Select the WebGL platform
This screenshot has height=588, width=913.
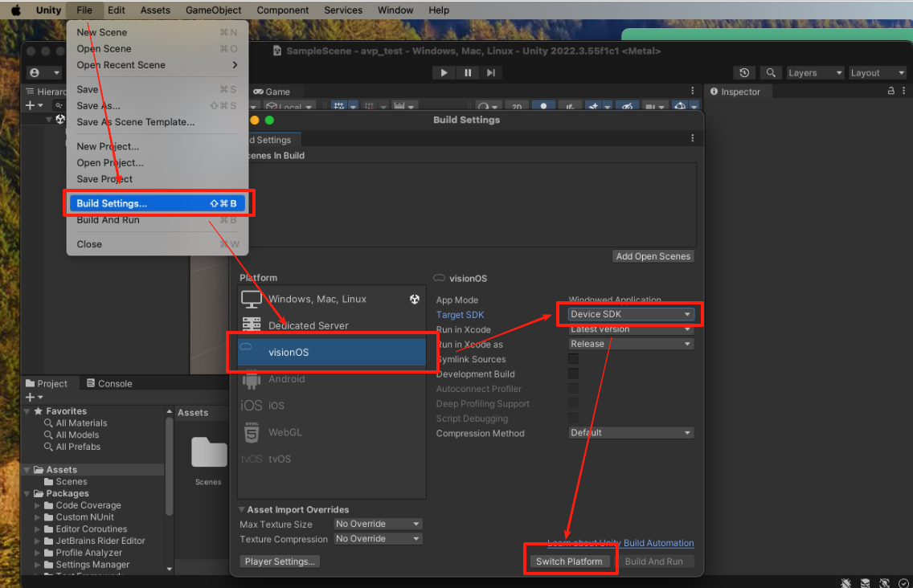pos(332,432)
